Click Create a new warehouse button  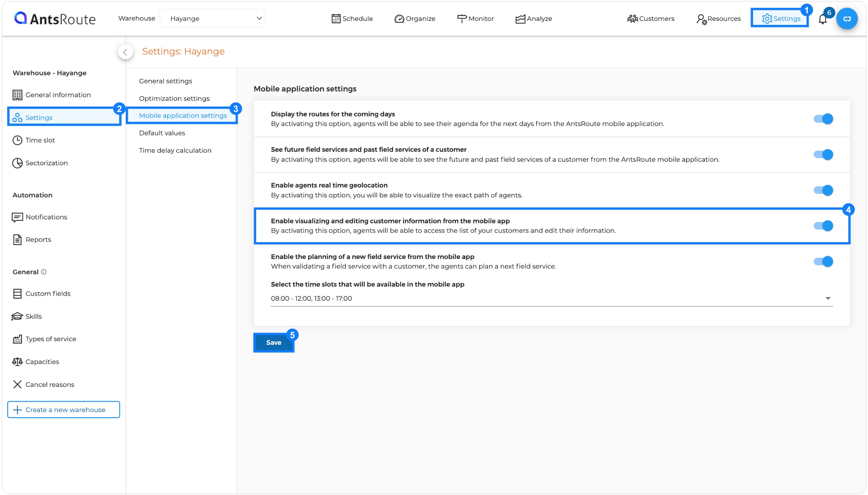click(x=63, y=410)
